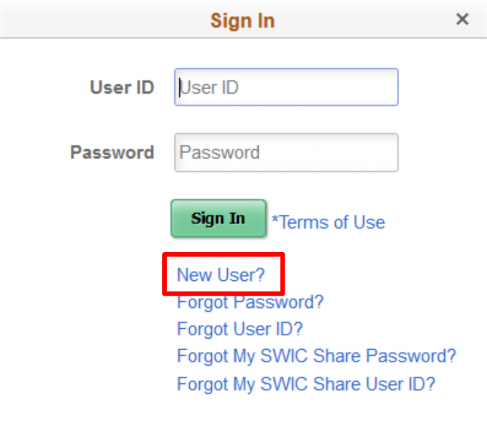The image size is (487, 448).
Task: Select the Forgot Password? link
Action: 250,302
